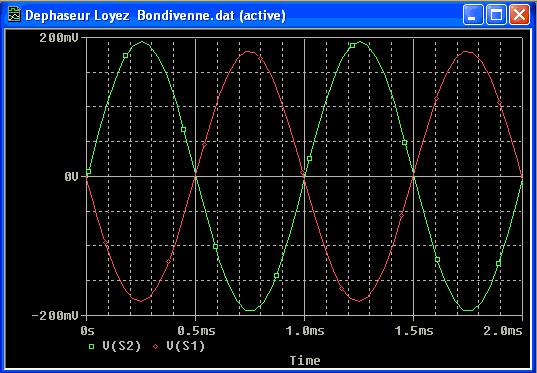Minimize the Dephaseur Loyez Bondivenne window

pos(473,15)
